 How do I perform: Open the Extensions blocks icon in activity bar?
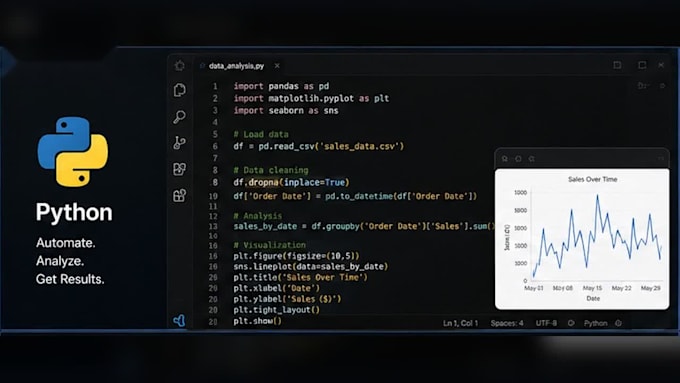tap(180, 196)
